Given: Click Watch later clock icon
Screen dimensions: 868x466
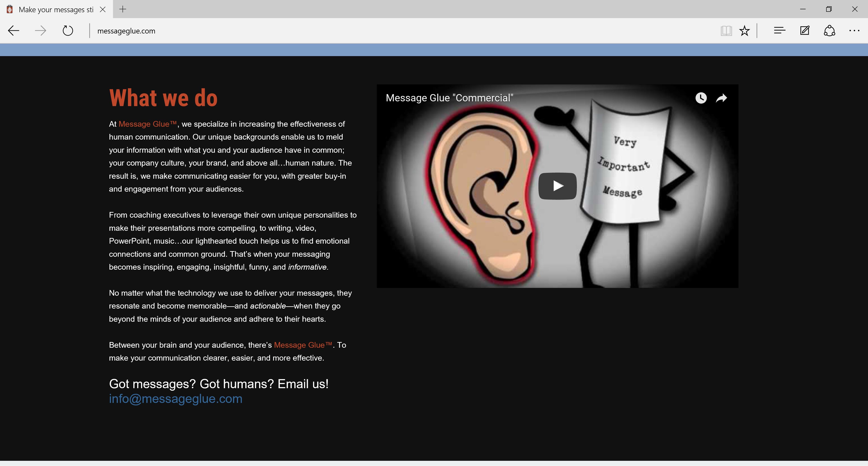Looking at the screenshot, I should click(x=701, y=98).
